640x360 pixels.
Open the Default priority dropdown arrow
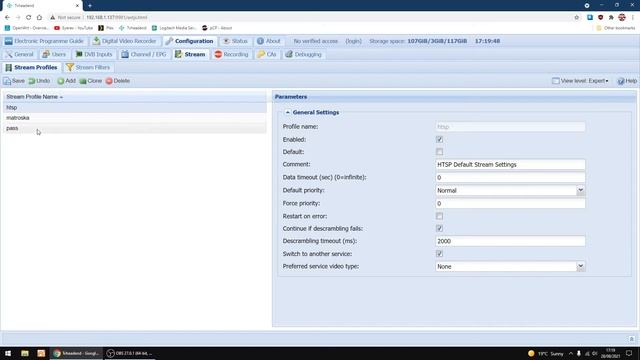click(x=580, y=190)
